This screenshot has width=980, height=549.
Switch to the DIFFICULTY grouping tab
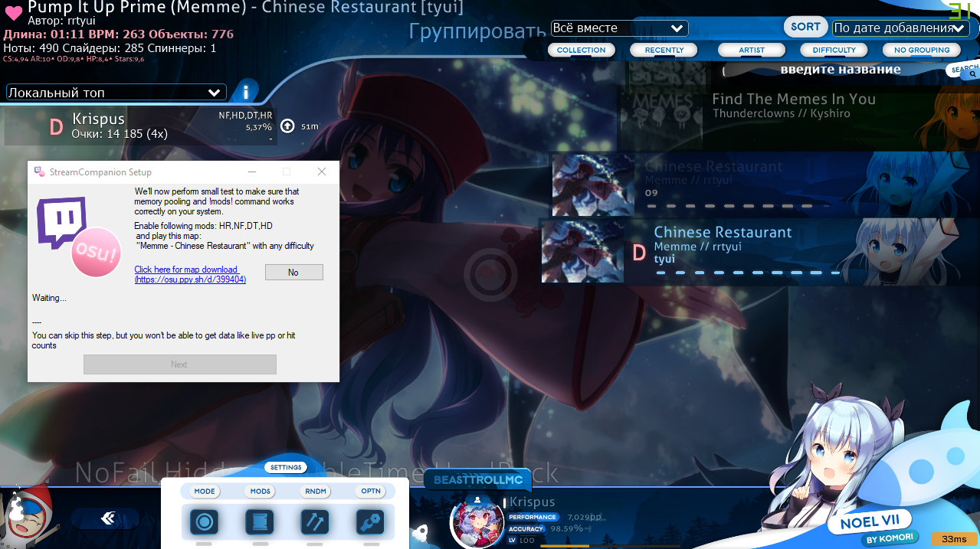[834, 51]
